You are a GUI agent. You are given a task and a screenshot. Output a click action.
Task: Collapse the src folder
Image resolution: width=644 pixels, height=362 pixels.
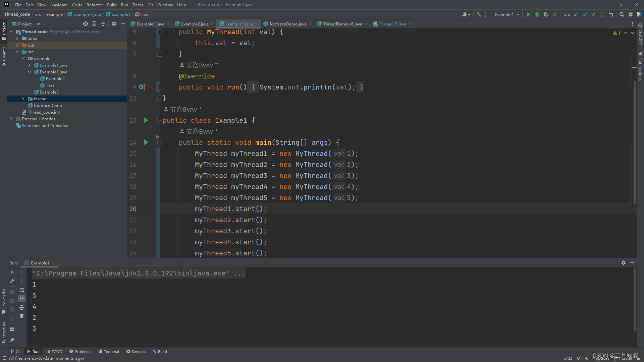pos(17,52)
